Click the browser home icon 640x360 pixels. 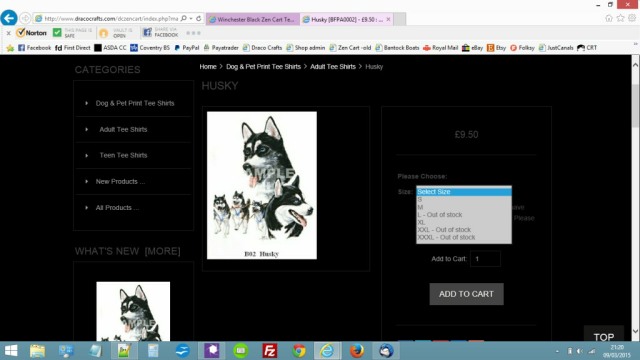coord(609,18)
